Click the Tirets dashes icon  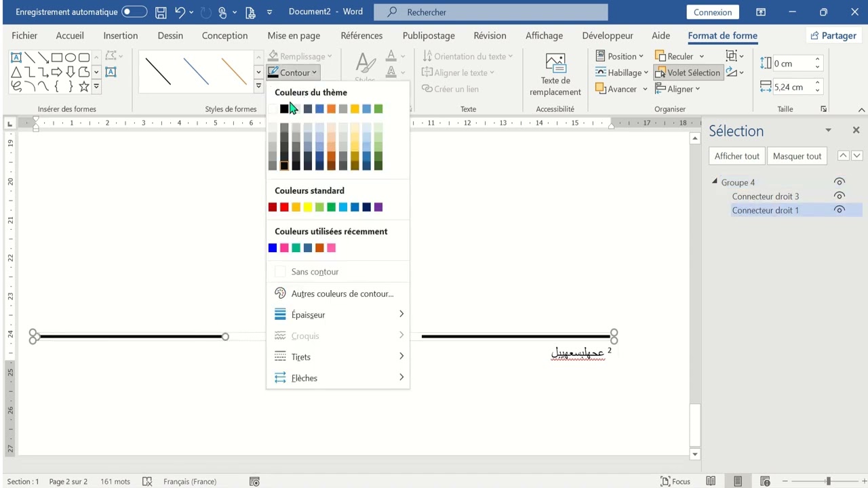click(x=280, y=357)
